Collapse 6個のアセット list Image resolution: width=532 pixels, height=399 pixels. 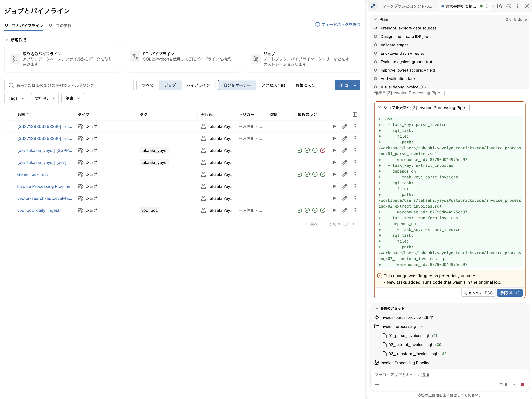pos(377,308)
